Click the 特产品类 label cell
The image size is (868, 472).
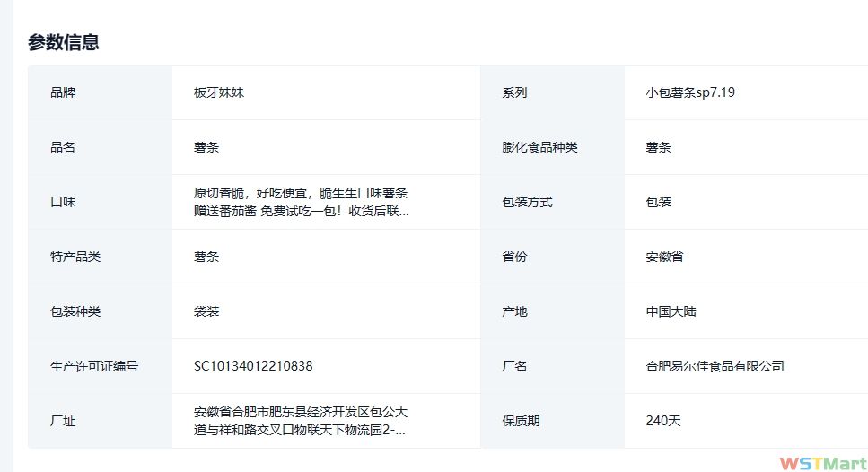[x=75, y=257]
